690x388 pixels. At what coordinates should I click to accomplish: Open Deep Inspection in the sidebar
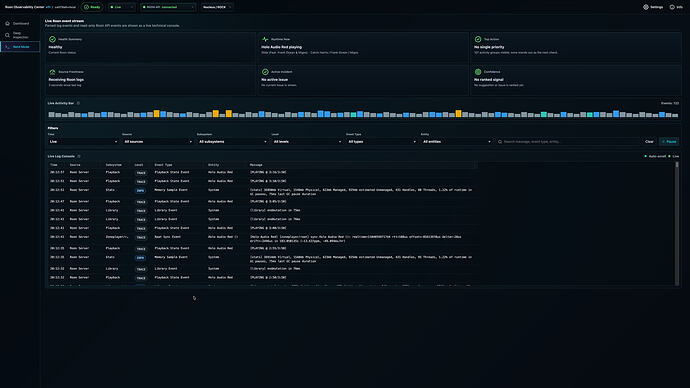click(x=20, y=35)
